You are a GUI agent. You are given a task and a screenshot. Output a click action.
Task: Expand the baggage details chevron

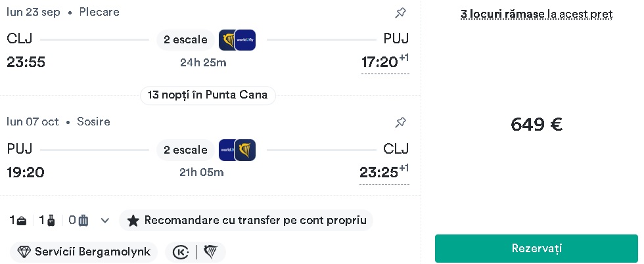[104, 221]
